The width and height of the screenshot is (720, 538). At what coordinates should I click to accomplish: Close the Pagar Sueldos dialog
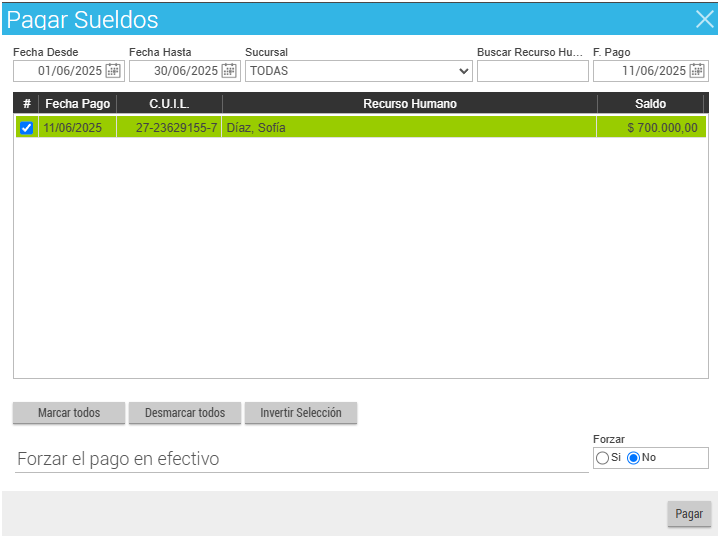704,18
